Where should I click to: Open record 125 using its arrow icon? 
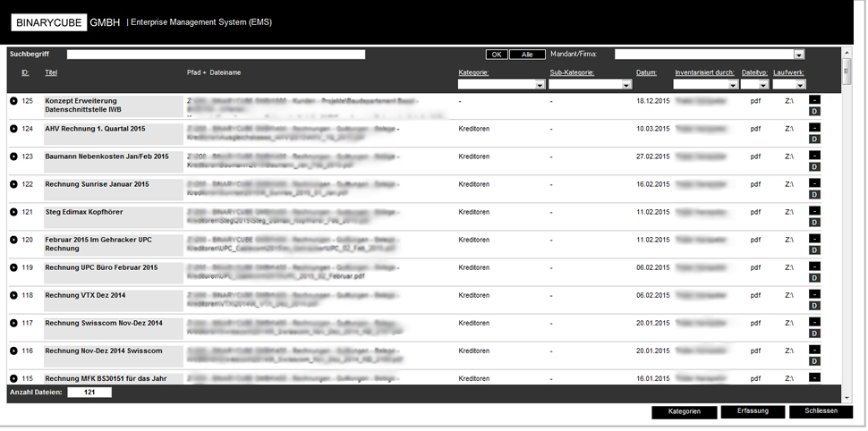(13, 101)
